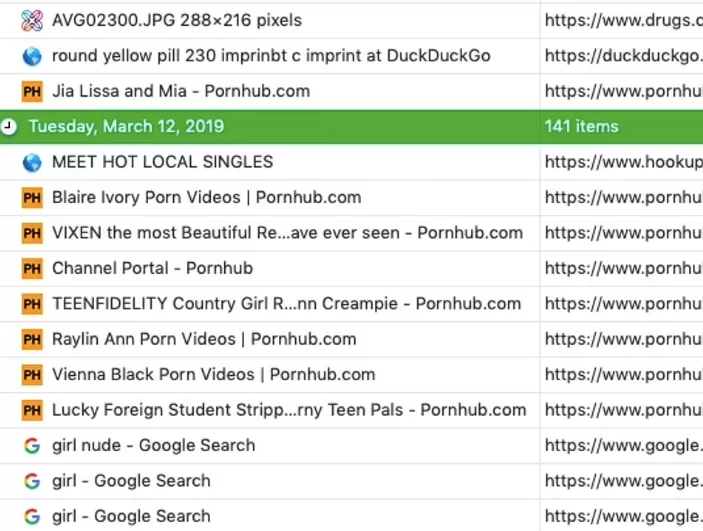Image resolution: width=703 pixels, height=531 pixels.
Task: Select the Vienna Black Porn Videos entry
Action: tap(213, 374)
